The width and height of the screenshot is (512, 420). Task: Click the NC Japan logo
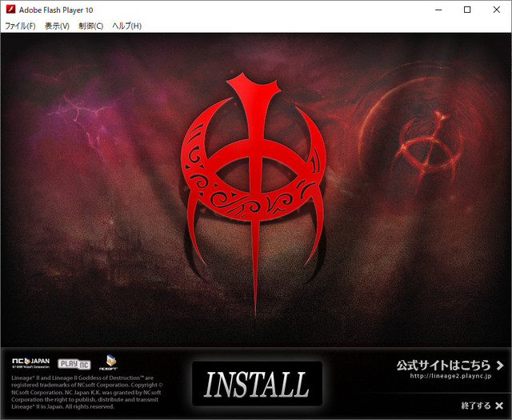[x=30, y=362]
